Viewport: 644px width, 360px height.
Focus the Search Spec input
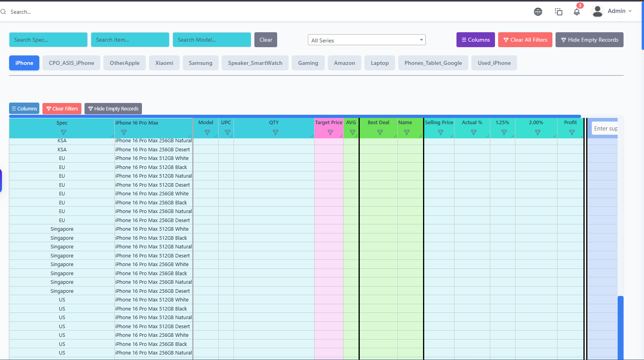coord(48,40)
